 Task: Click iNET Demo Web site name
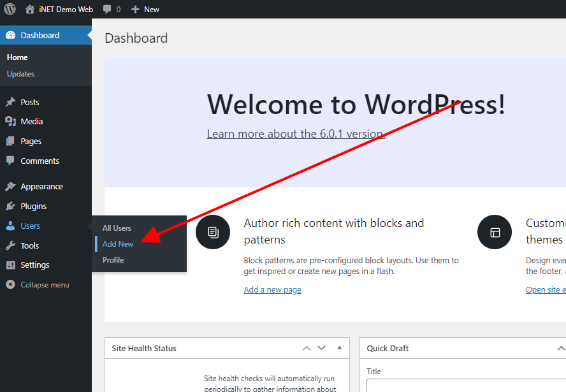click(x=66, y=10)
